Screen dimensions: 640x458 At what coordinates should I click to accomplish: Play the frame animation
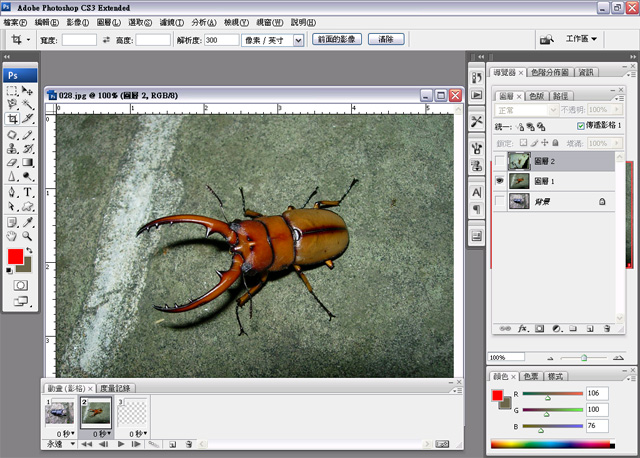point(121,443)
